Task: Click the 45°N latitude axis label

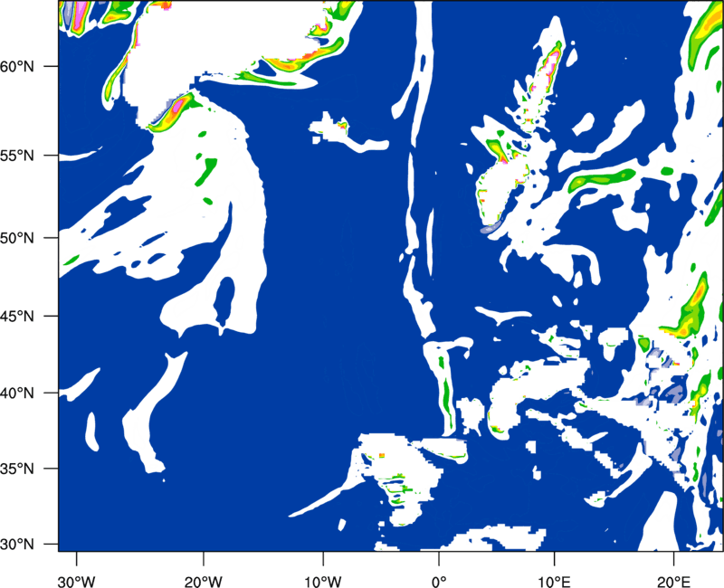Action: tap(17, 317)
